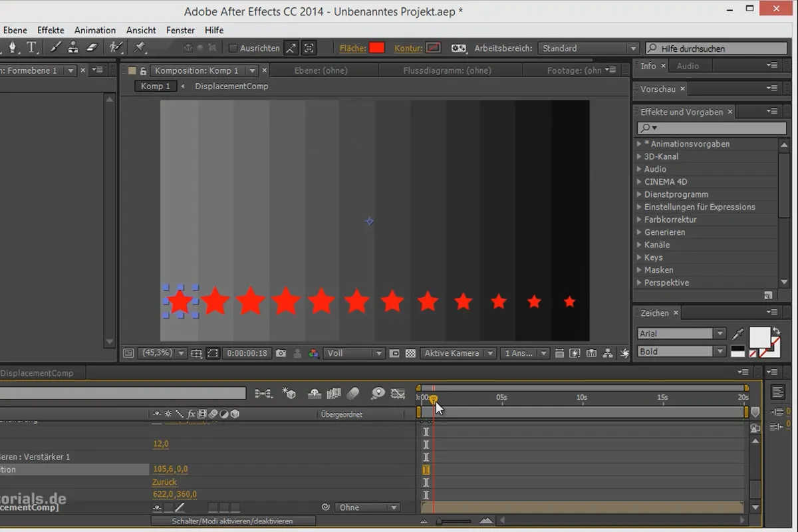Viewport: 798px width, 532px height.
Task: Switch to the Audio panel tab
Action: [688, 66]
